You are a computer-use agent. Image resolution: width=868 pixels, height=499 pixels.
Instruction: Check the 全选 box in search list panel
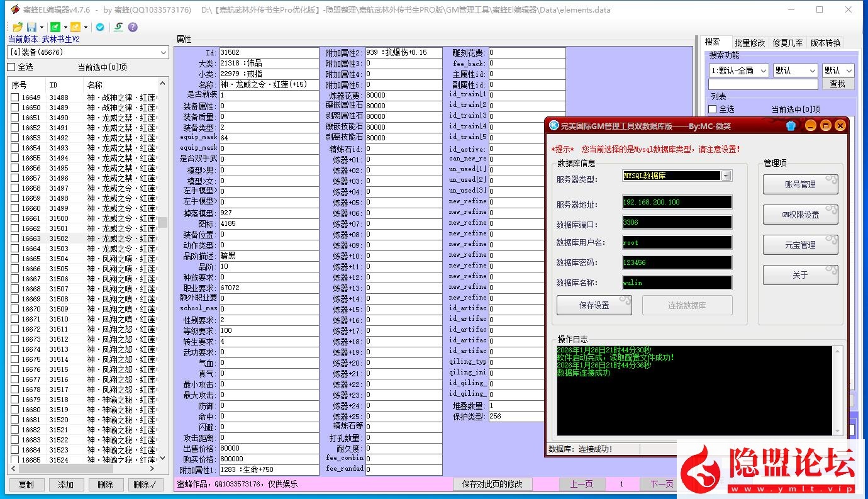tap(713, 109)
